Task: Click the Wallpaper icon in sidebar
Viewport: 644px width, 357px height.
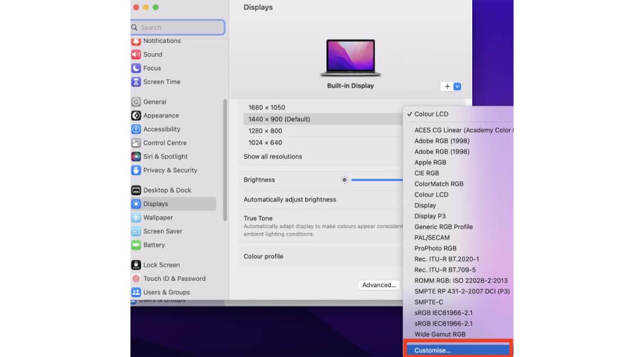Action: click(136, 217)
